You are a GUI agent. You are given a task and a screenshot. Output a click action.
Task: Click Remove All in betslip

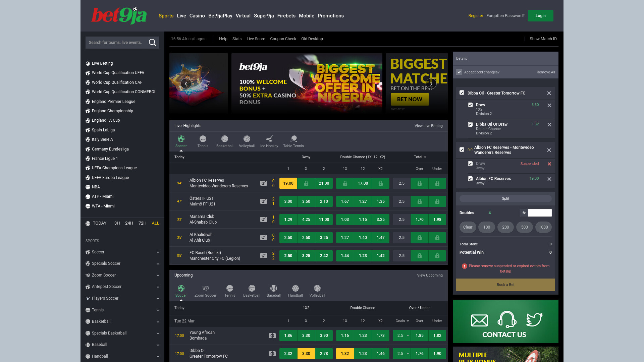tap(546, 72)
